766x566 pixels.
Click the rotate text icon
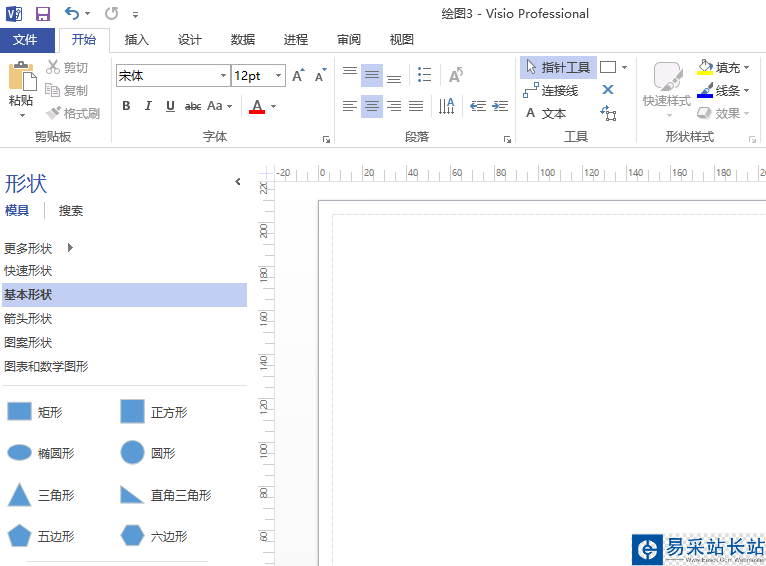pyautogui.click(x=455, y=75)
